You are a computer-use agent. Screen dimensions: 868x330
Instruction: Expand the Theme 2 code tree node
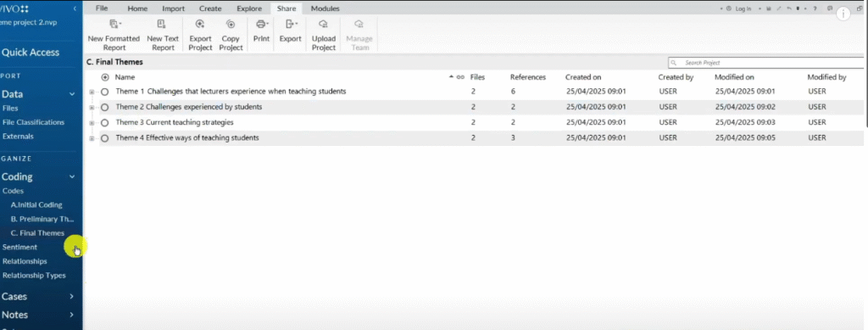pos(92,108)
